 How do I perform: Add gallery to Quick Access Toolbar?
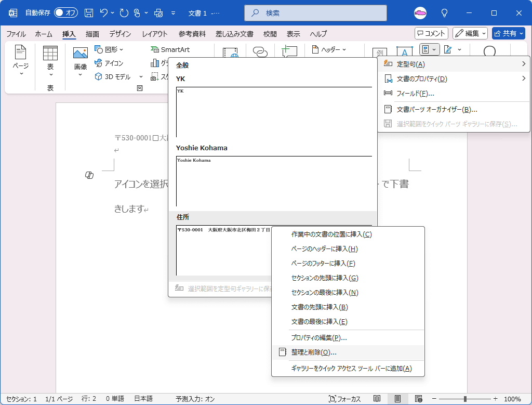click(348, 368)
